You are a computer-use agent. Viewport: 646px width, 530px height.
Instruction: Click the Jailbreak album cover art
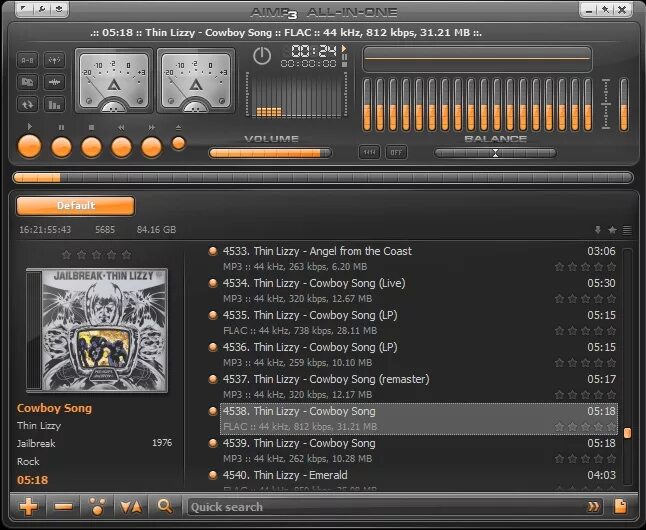pos(97,330)
